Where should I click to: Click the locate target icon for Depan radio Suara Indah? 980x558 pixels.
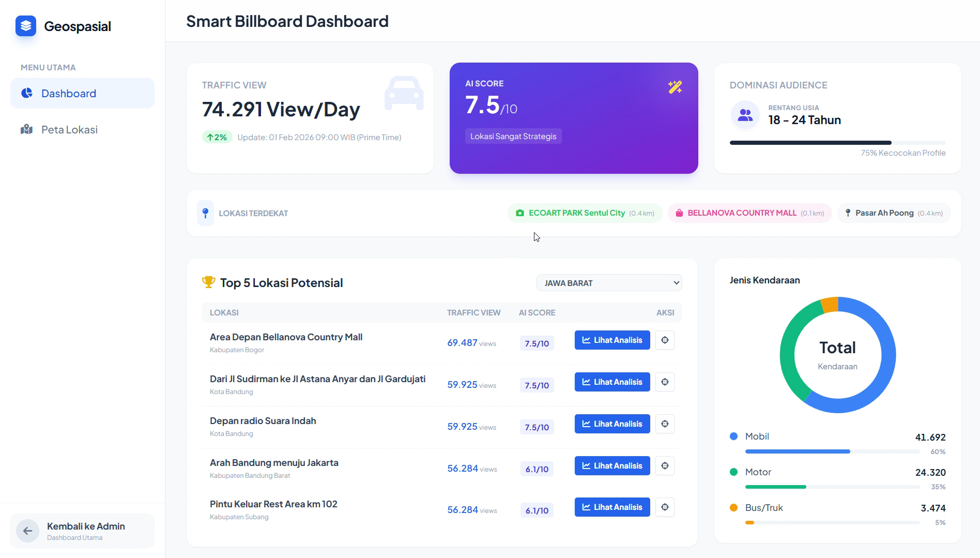665,424
